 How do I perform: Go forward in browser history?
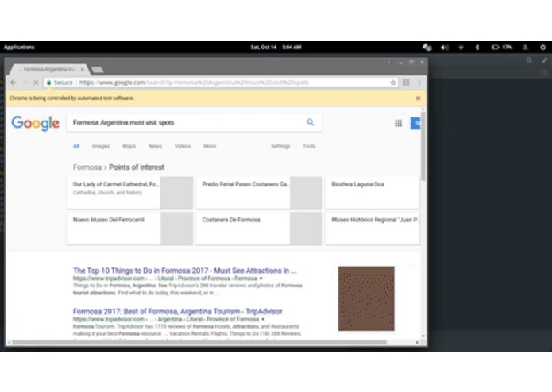click(x=25, y=83)
